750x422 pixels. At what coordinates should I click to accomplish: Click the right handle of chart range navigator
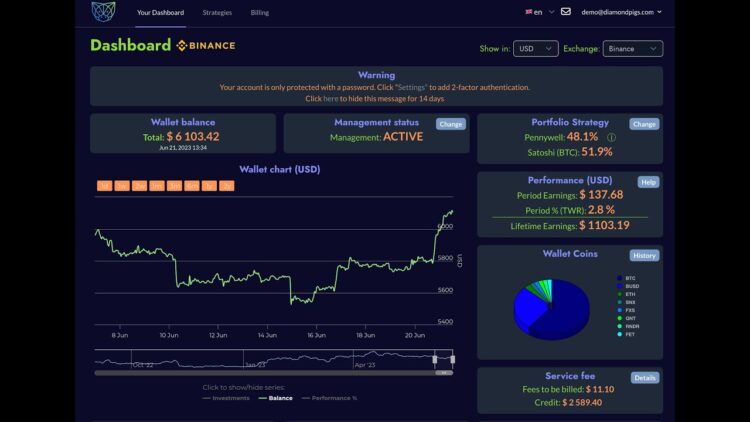point(453,359)
